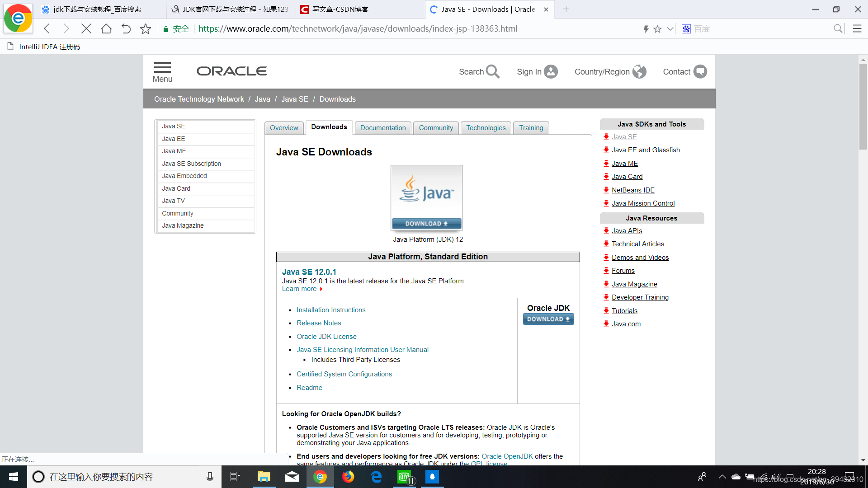Select the Overview tab

pyautogui.click(x=284, y=128)
